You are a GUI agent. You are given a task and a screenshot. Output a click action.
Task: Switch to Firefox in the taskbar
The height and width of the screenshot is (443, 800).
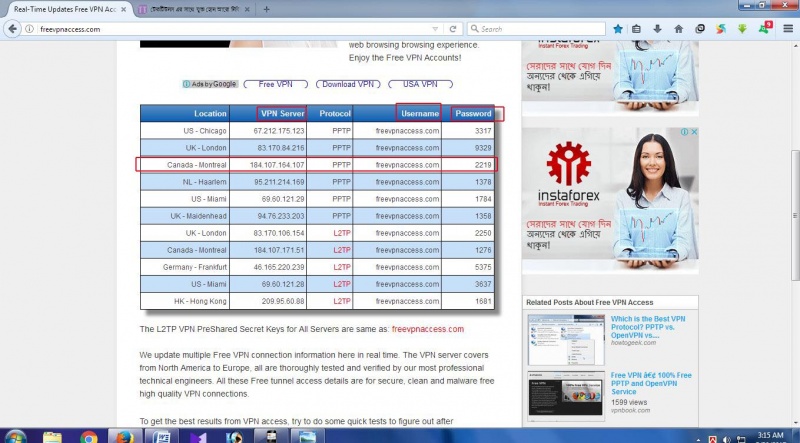tap(125, 437)
